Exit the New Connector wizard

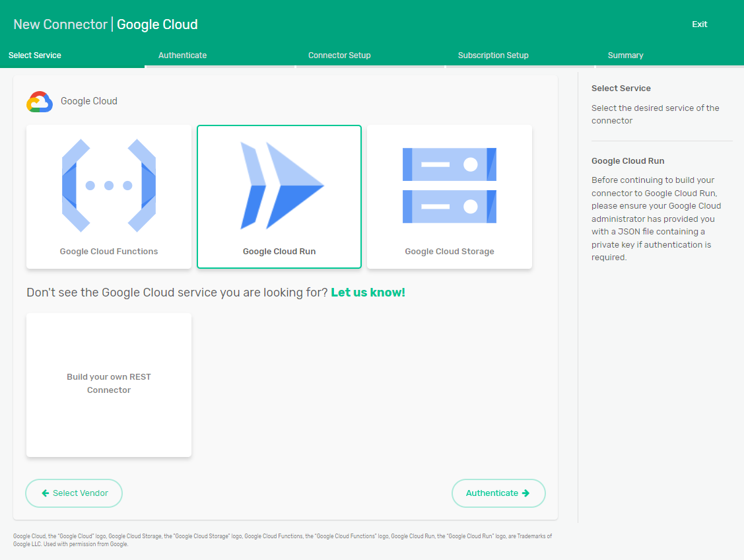pyautogui.click(x=699, y=24)
